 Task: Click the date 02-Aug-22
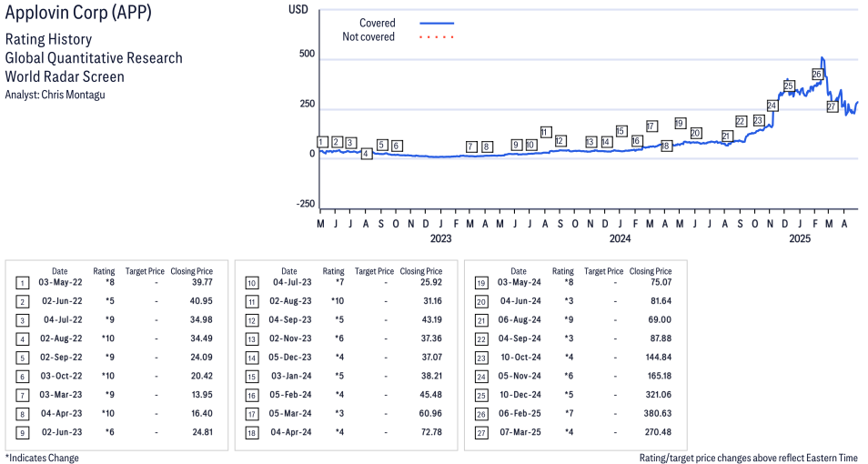(x=61, y=338)
